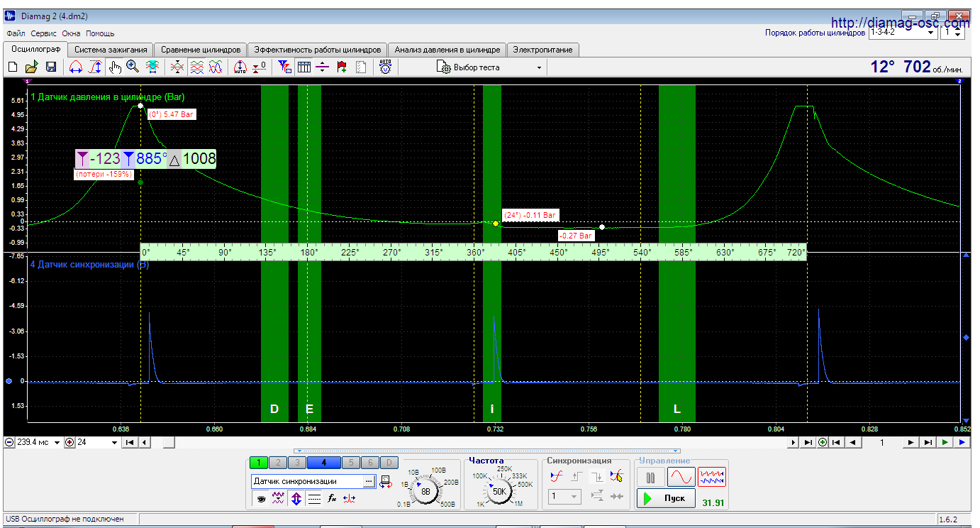This screenshot has width=980, height=528.
Task: Create a new file with the blank page icon
Action: 13,67
